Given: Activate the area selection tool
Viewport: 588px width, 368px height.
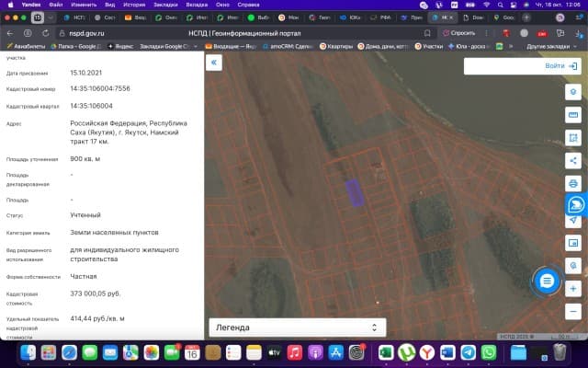Looking at the screenshot, I should 573,138.
